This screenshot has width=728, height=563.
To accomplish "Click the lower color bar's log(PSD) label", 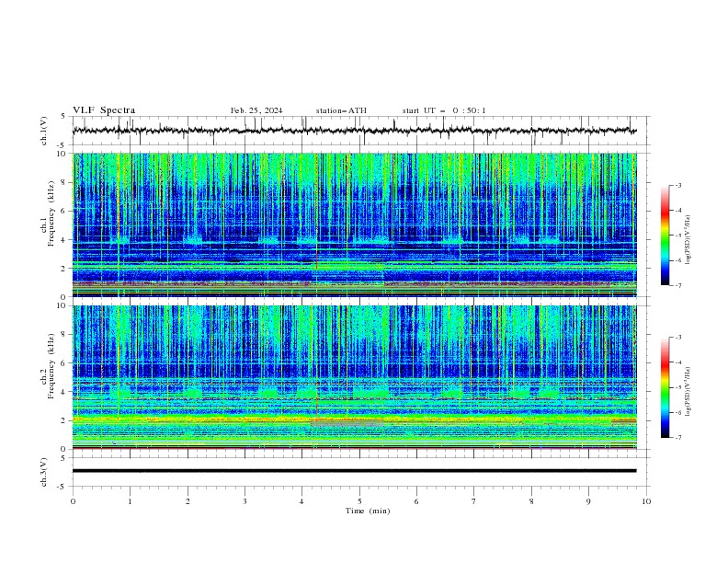I will [x=688, y=392].
